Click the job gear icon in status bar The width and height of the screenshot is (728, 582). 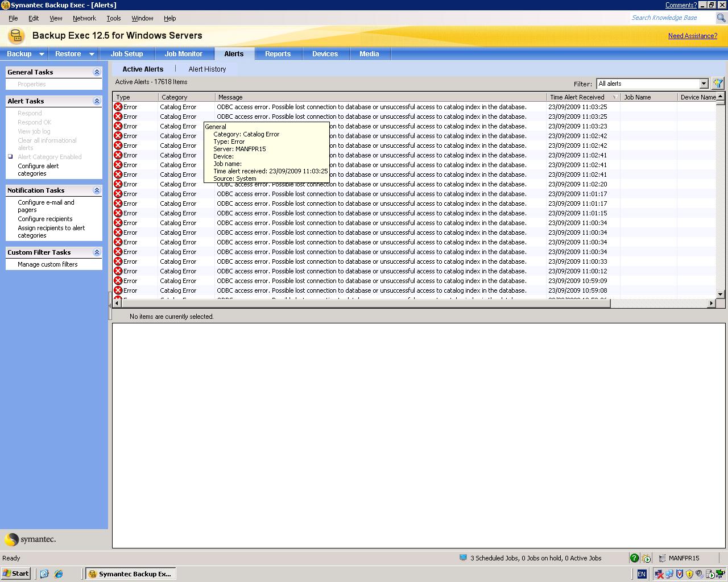[x=646, y=558]
